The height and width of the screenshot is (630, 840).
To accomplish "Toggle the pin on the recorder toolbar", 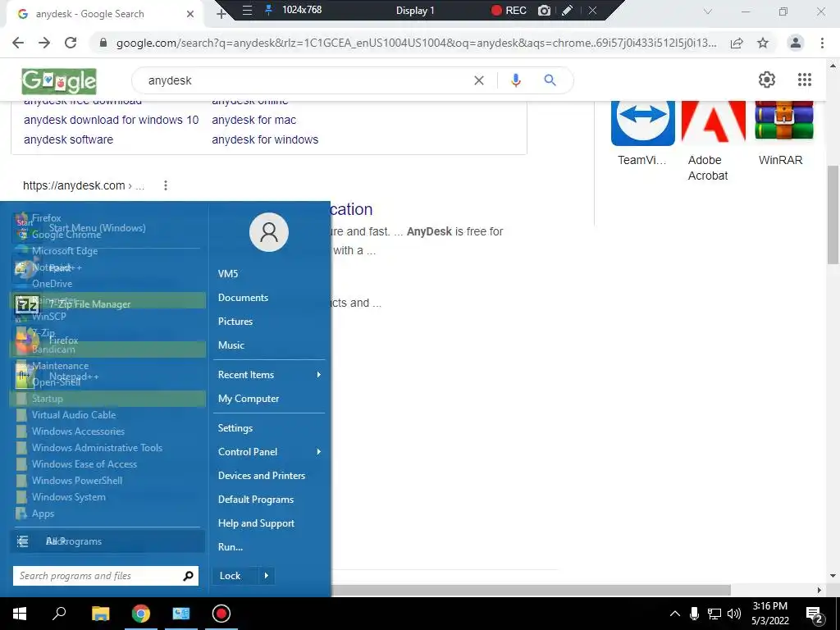I will coord(269,10).
